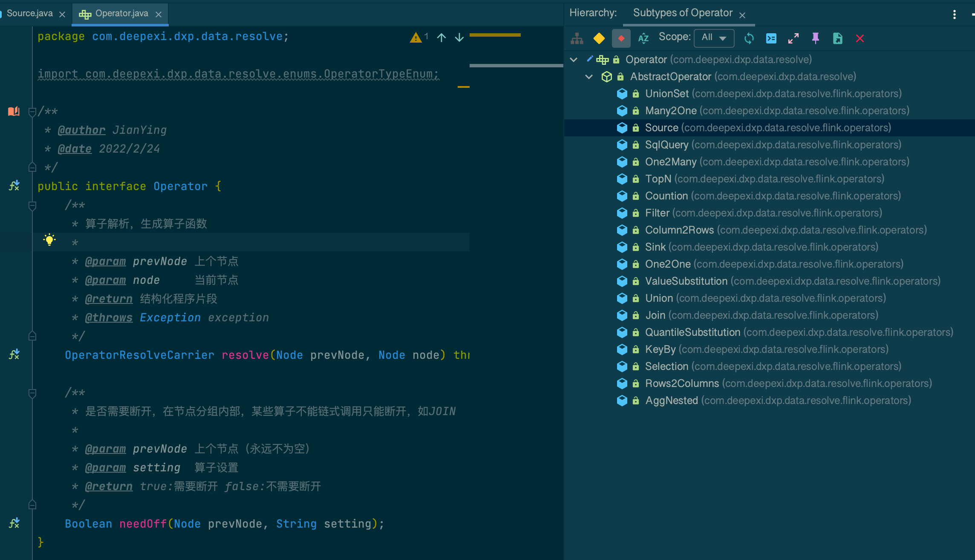Pin the hierarchy tab
This screenshot has height=560, width=975.
(x=816, y=38)
